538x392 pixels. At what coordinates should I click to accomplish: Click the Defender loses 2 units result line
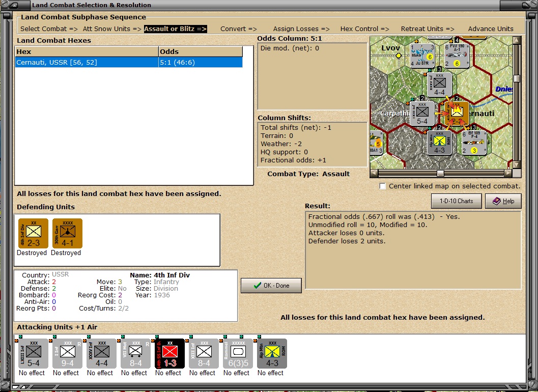point(347,241)
